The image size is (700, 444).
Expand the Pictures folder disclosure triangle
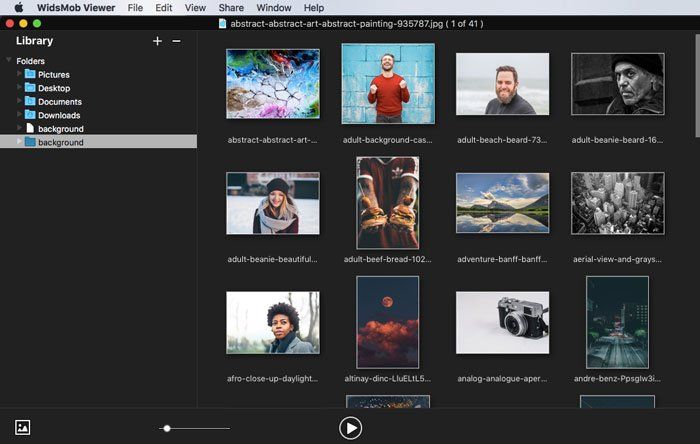point(19,74)
